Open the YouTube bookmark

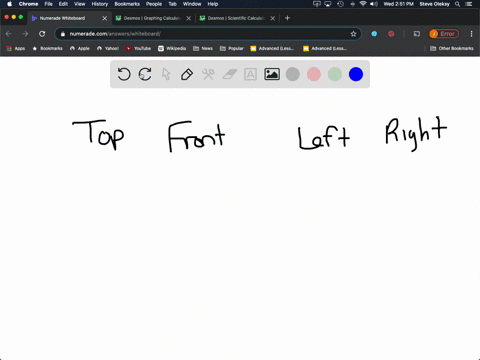138,48
